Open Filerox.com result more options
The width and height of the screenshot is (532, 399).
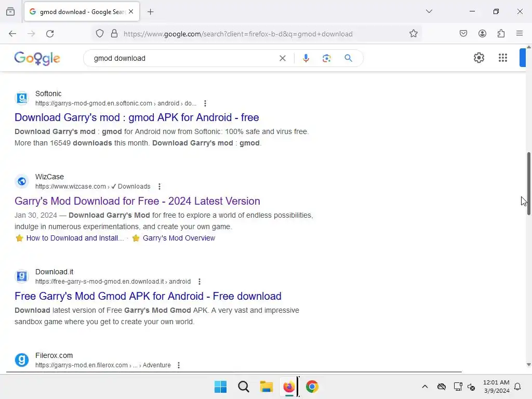(x=179, y=365)
